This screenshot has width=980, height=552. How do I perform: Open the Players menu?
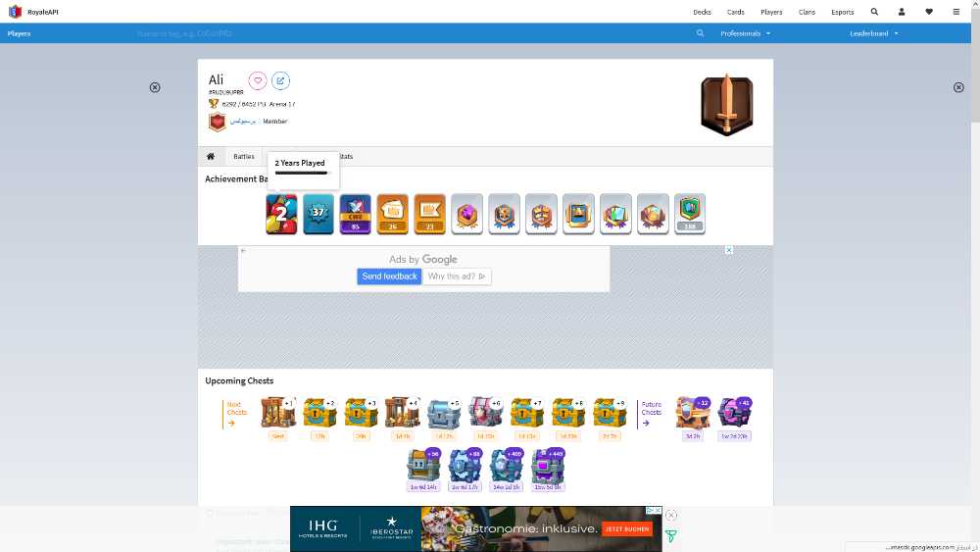(771, 12)
